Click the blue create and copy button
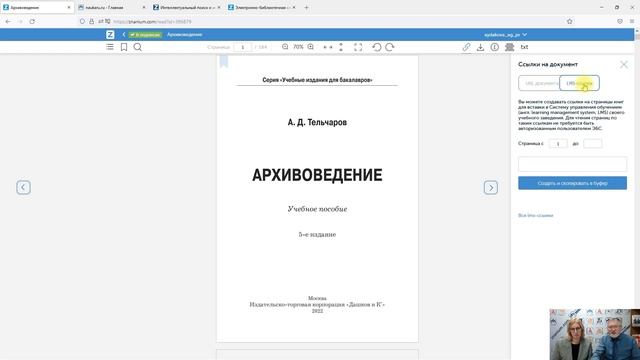Screen dimensions: 640x360 pos(572,183)
